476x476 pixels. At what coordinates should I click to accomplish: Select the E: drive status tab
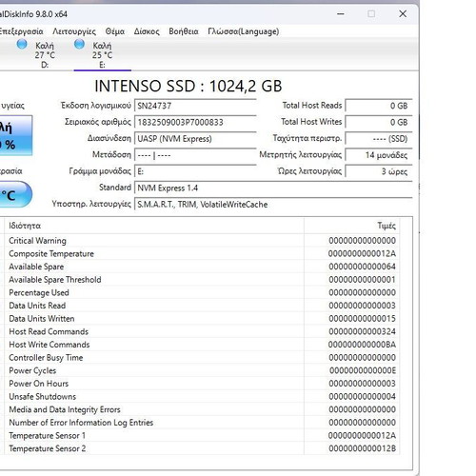pyautogui.click(x=102, y=54)
